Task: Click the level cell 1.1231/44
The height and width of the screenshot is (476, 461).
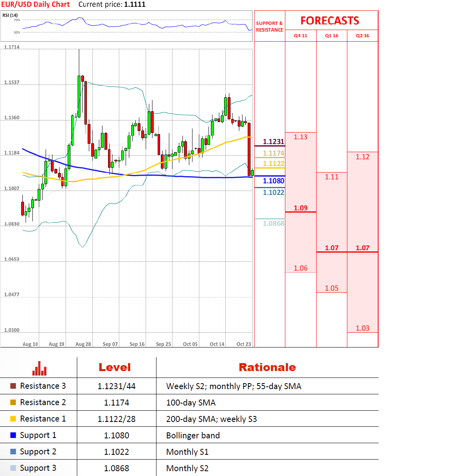Action: [x=116, y=386]
